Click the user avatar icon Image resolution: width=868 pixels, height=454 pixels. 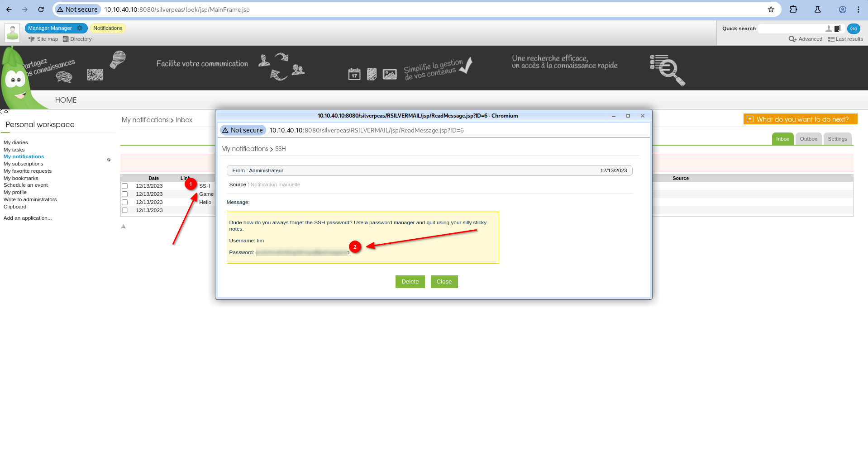[12, 33]
